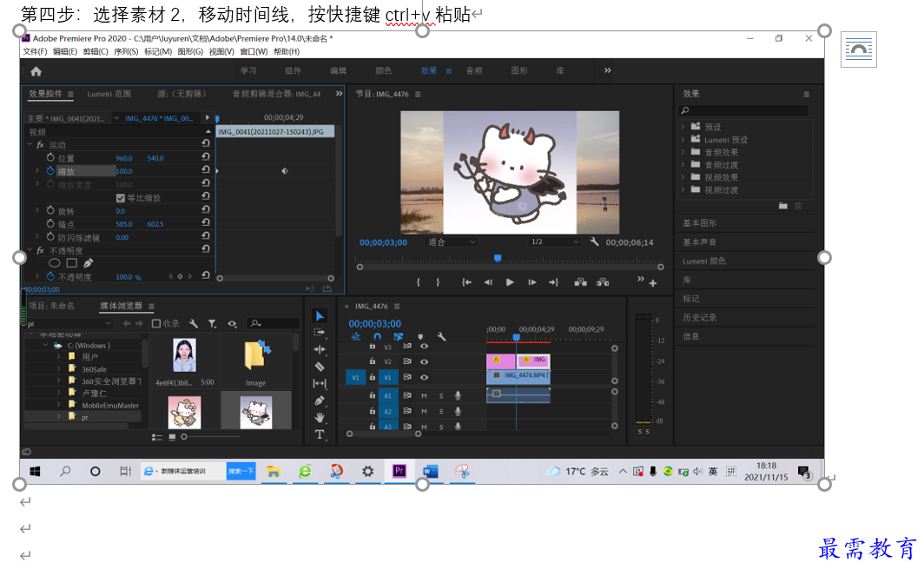Mute audio track A1
The height and width of the screenshot is (576, 924).
(424, 395)
